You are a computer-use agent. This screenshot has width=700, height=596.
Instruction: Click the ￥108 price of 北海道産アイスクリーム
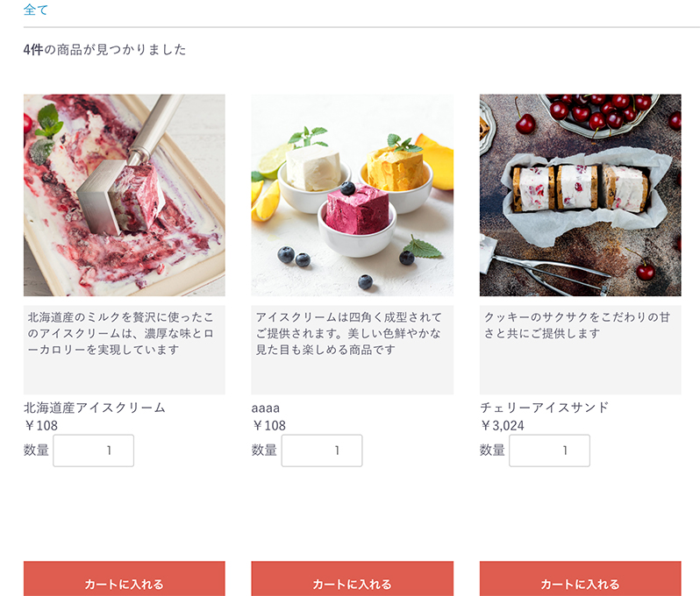click(40, 426)
